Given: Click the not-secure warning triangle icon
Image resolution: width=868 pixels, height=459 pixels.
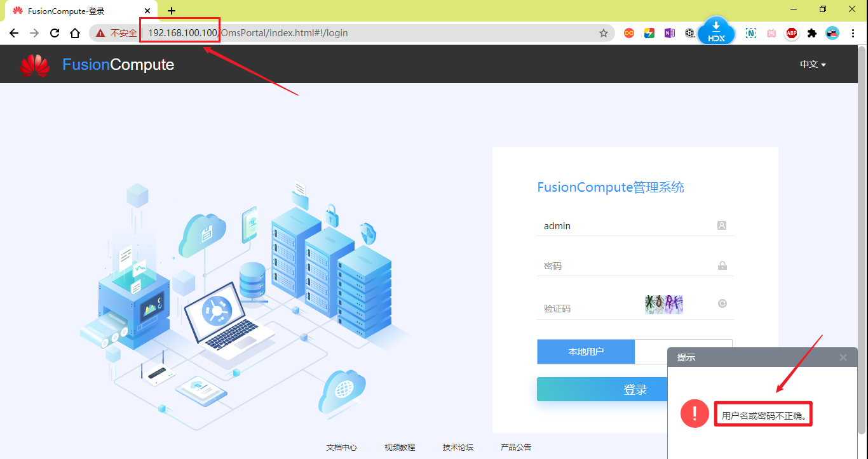Looking at the screenshot, I should point(100,33).
